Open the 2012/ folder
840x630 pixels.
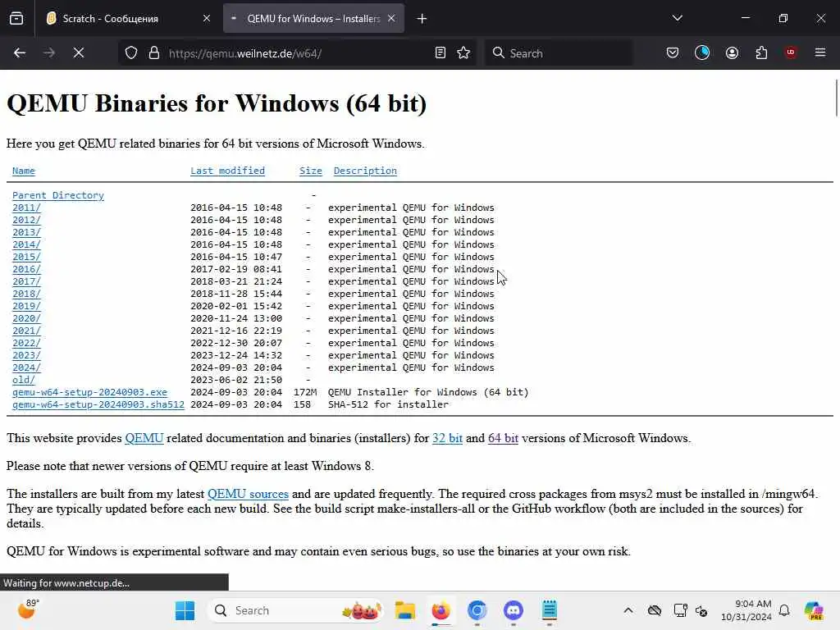pyautogui.click(x=26, y=220)
